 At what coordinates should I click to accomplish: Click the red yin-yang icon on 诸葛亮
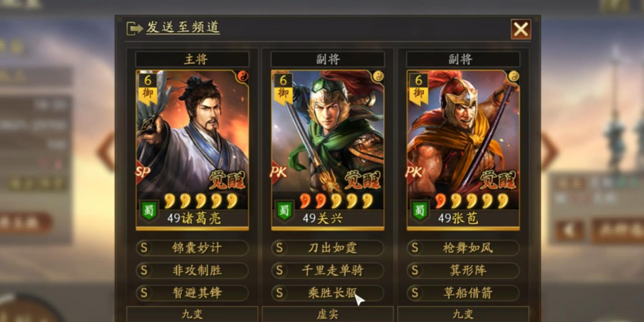tap(242, 76)
